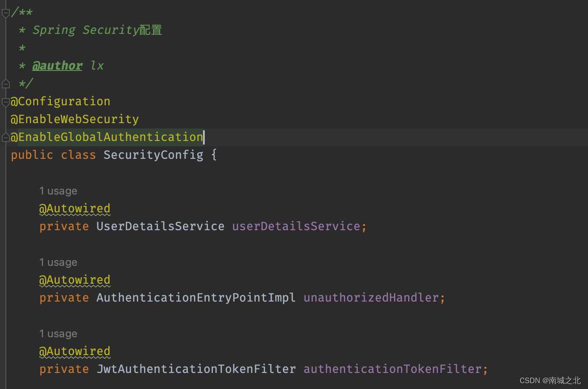This screenshot has width=588, height=389.
Task: Click the author name 'lx' in comment
Action: click(x=97, y=65)
